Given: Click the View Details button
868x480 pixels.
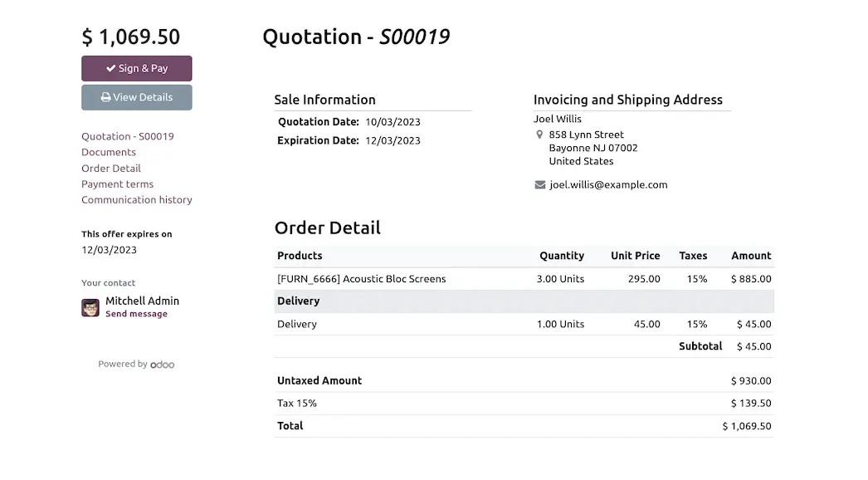Looking at the screenshot, I should 137,97.
